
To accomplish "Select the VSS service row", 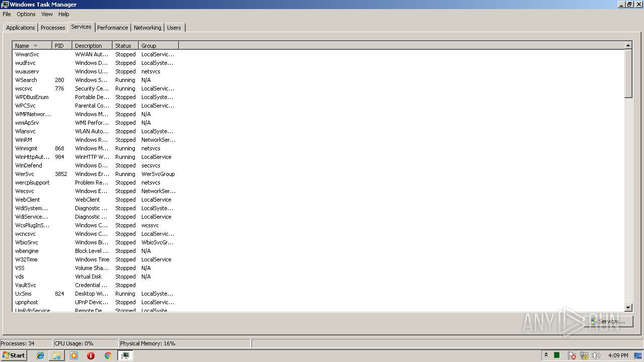I will (x=96, y=268).
